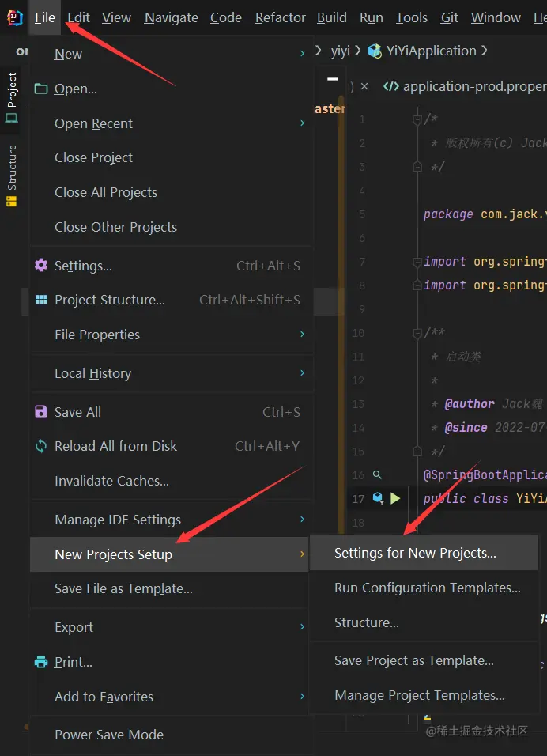
Task: Open the File menu
Action: point(45,18)
